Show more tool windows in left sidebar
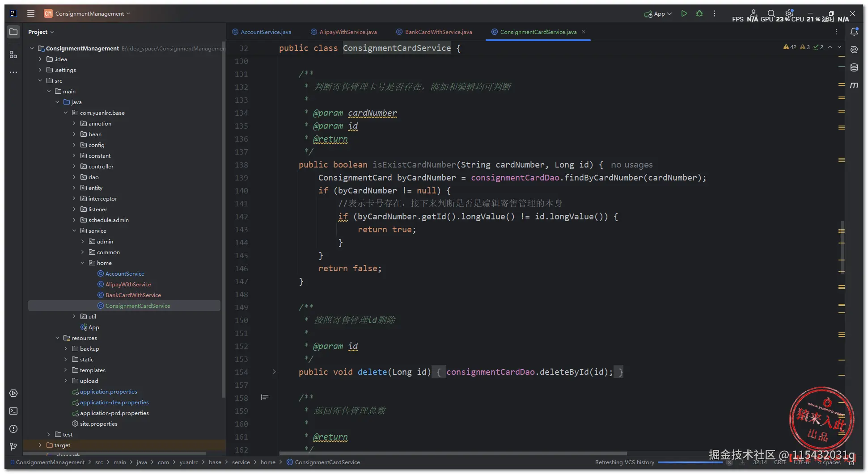The height and width of the screenshot is (474, 868). pos(13,72)
